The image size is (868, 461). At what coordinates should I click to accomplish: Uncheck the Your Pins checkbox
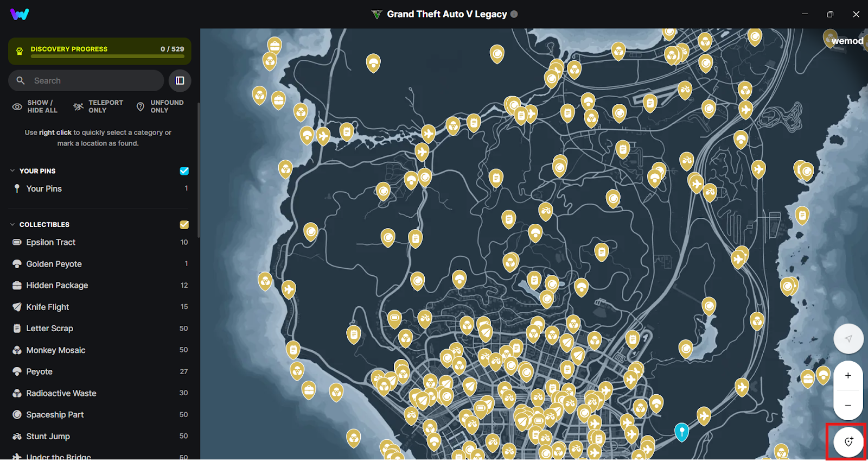coord(184,171)
